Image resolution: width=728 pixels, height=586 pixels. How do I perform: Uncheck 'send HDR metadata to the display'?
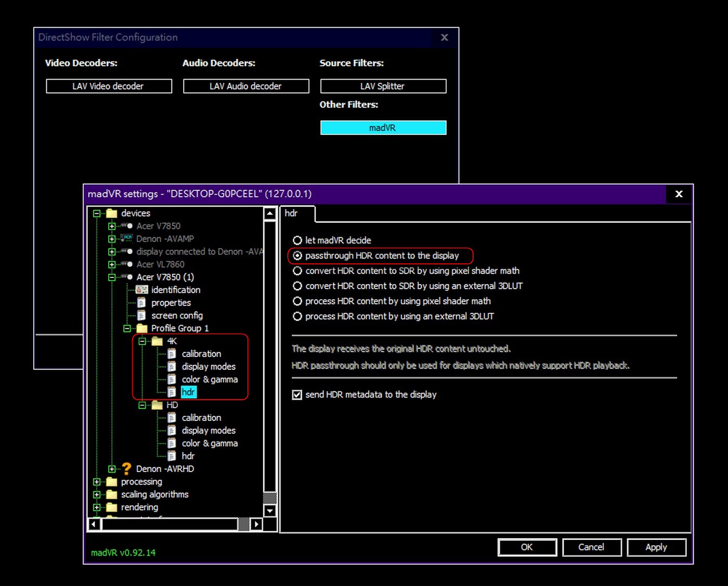click(x=297, y=395)
